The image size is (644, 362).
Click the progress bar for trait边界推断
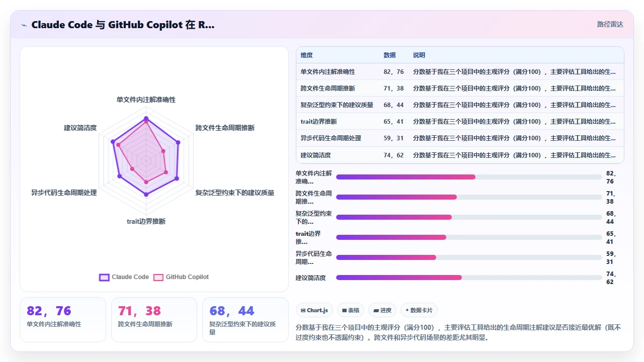[x=469, y=237]
